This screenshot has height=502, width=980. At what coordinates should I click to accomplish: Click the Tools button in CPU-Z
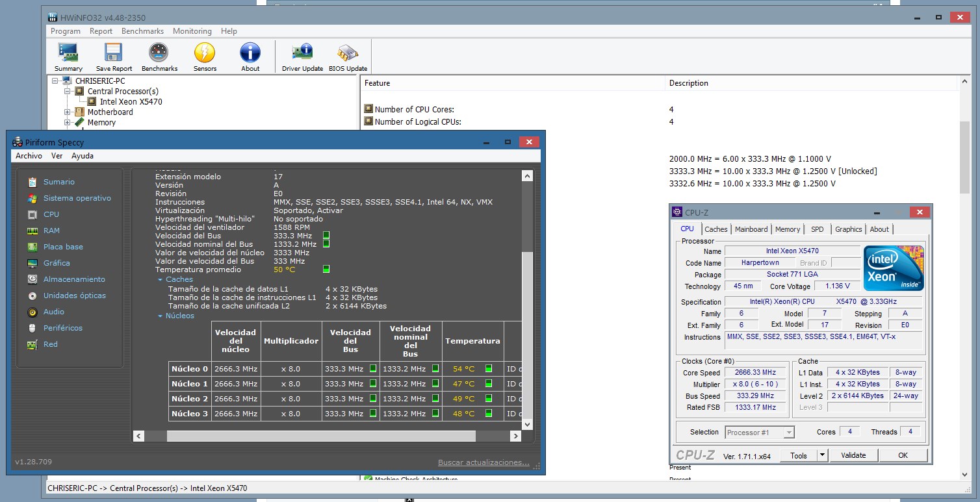click(x=798, y=455)
